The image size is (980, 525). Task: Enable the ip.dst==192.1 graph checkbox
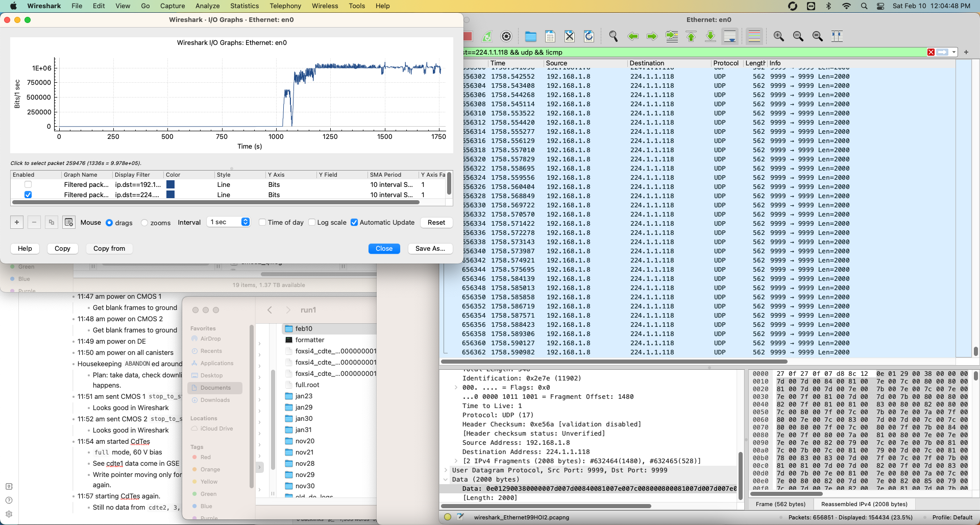(x=28, y=184)
